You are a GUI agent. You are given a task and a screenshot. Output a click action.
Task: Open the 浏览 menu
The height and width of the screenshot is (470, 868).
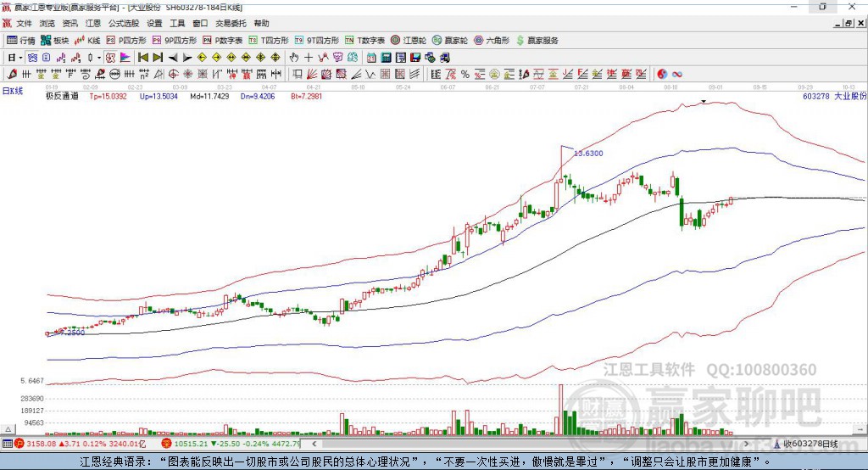pyautogui.click(x=47, y=23)
